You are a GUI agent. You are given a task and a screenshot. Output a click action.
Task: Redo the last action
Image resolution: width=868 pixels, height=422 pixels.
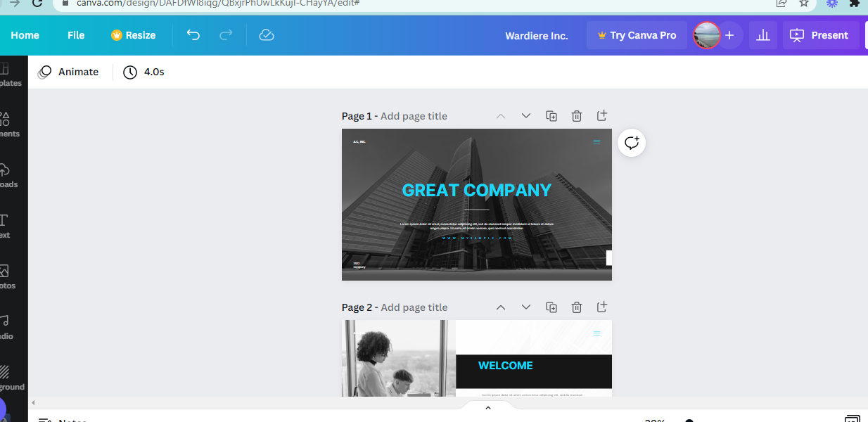point(226,35)
